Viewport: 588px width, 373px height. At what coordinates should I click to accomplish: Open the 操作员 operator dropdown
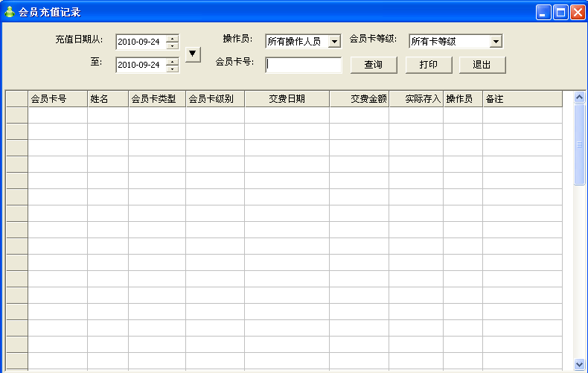(x=334, y=42)
